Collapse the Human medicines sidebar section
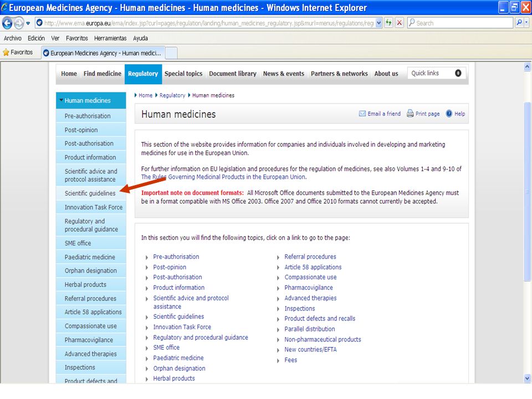The image size is (532, 399). tap(61, 100)
